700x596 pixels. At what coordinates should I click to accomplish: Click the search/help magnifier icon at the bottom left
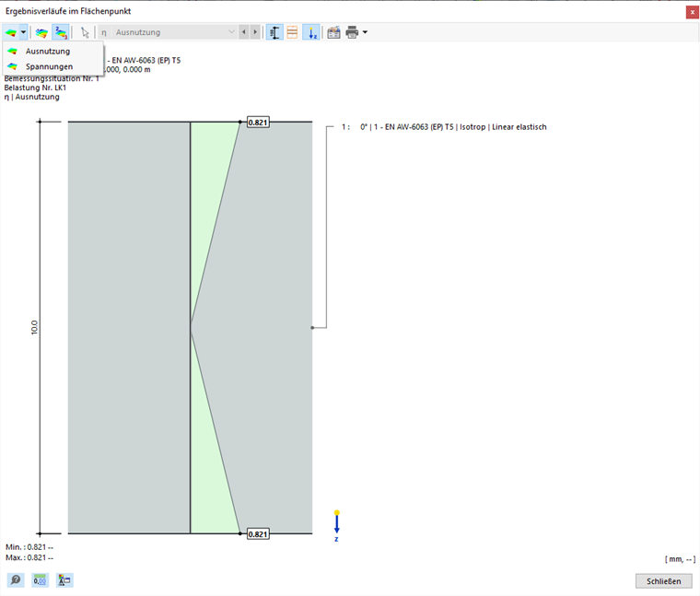click(16, 580)
